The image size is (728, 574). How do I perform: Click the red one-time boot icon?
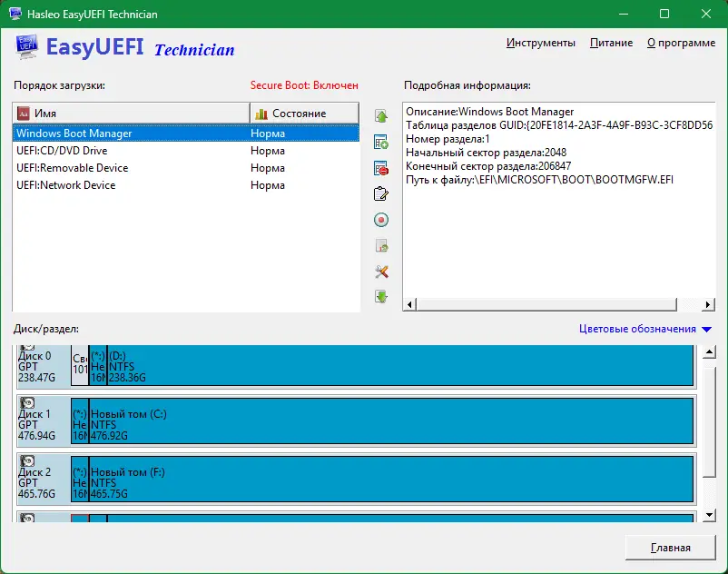pyautogui.click(x=381, y=220)
